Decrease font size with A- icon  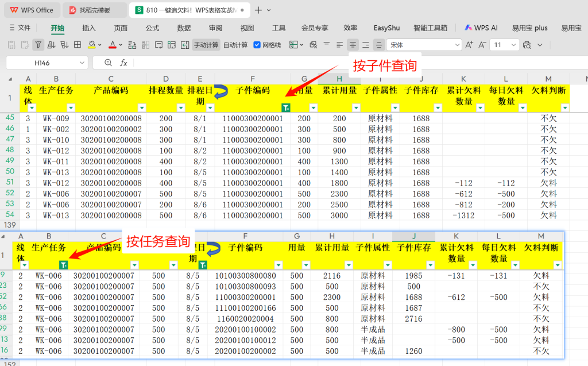pos(482,45)
